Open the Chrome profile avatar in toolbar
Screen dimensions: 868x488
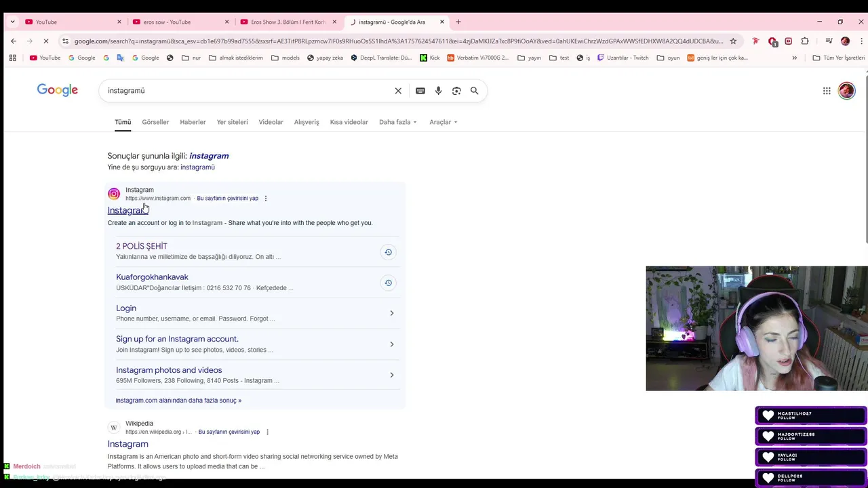click(x=845, y=41)
